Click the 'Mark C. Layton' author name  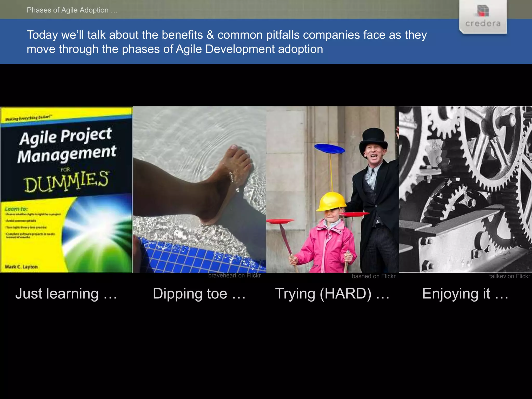(x=21, y=267)
